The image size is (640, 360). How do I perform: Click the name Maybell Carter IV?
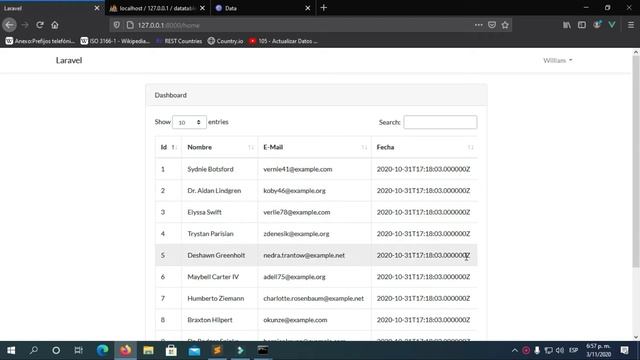click(213, 277)
